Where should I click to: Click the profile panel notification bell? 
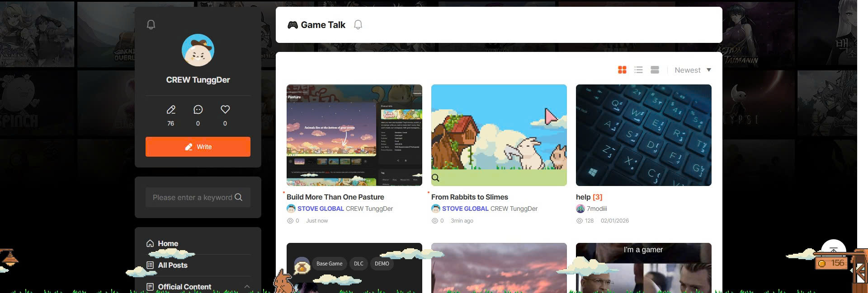tap(151, 25)
